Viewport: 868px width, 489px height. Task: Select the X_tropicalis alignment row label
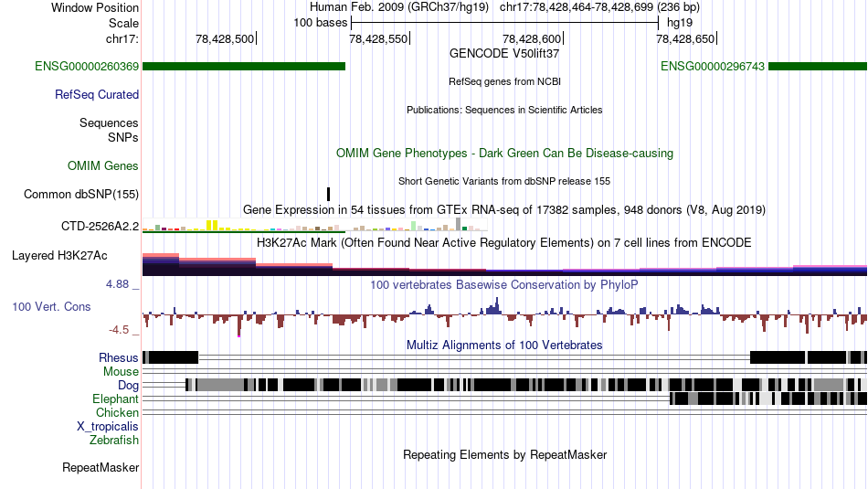coord(108,427)
